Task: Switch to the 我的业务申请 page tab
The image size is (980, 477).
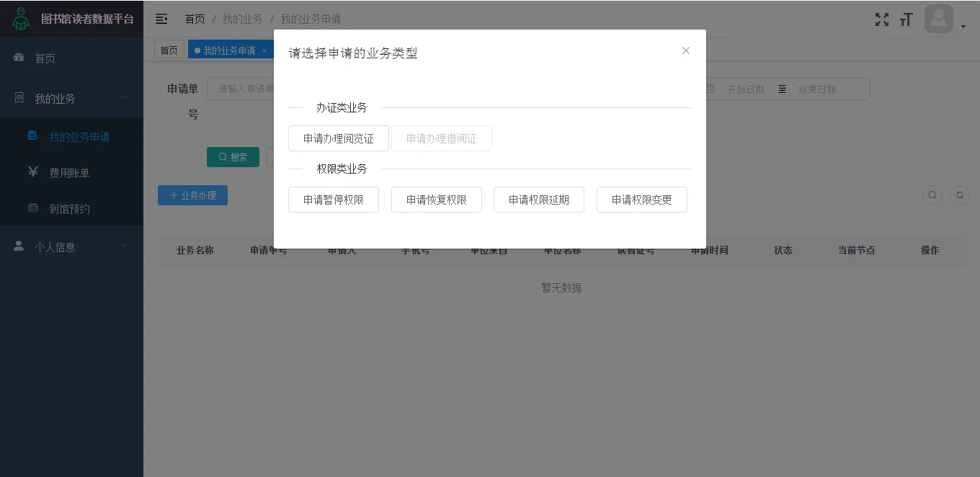Action: click(229, 50)
